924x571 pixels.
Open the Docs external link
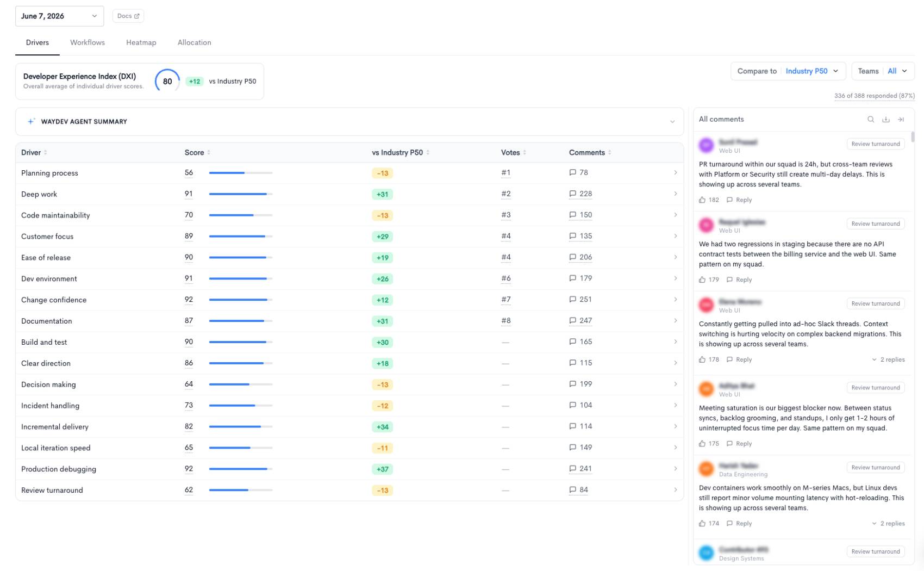[128, 16]
